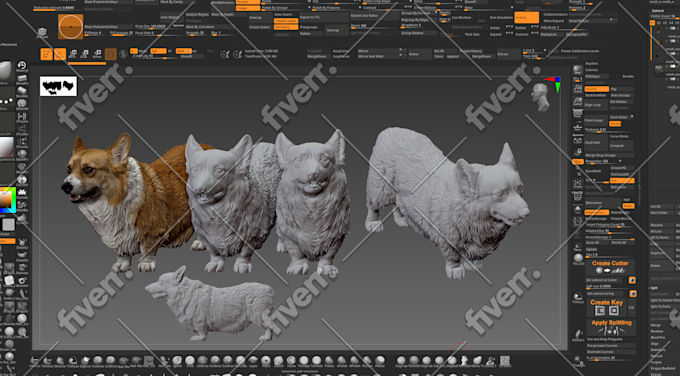Click the Live Boolean button
Screen dimensions: 680x376
point(461,18)
